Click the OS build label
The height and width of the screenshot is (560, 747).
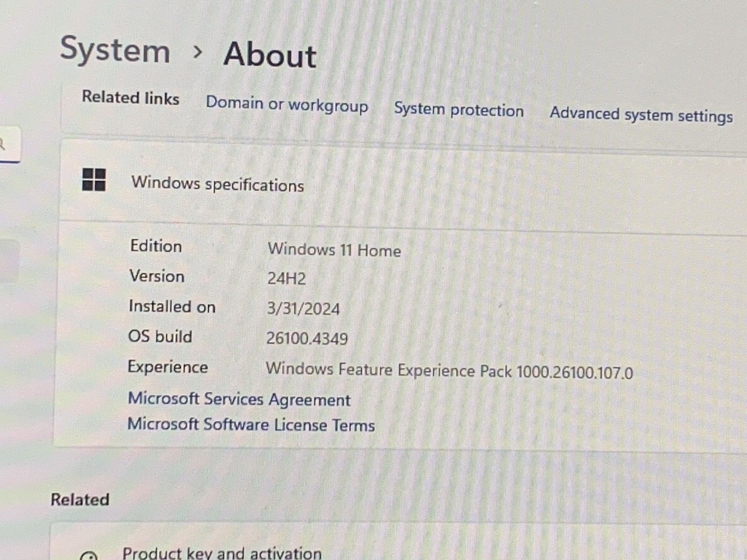[160, 336]
